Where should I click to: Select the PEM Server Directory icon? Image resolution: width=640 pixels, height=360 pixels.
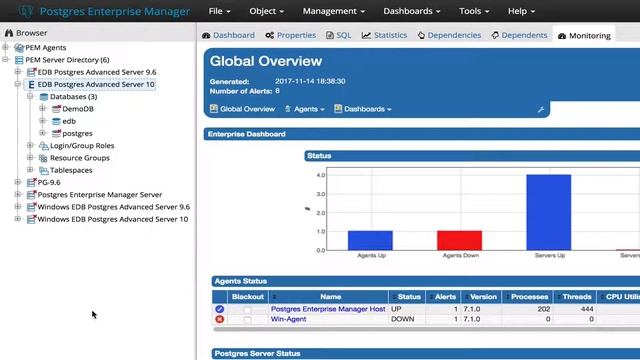tap(19, 60)
